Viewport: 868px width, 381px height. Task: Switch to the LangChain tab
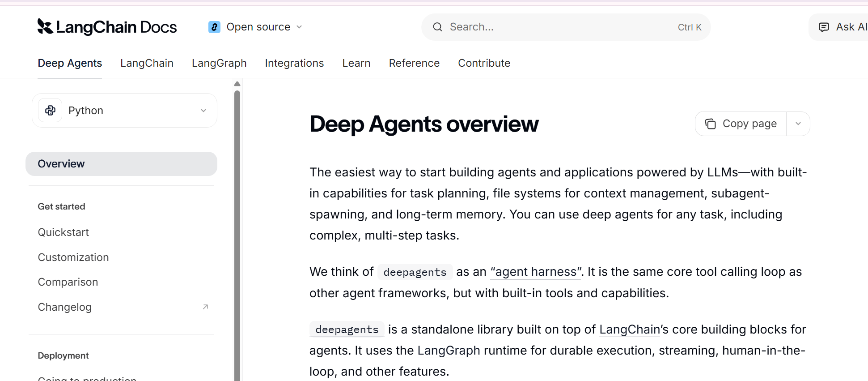(x=147, y=63)
